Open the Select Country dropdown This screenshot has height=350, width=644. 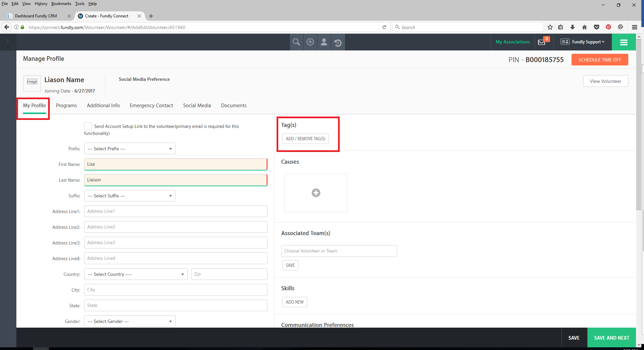pos(136,274)
